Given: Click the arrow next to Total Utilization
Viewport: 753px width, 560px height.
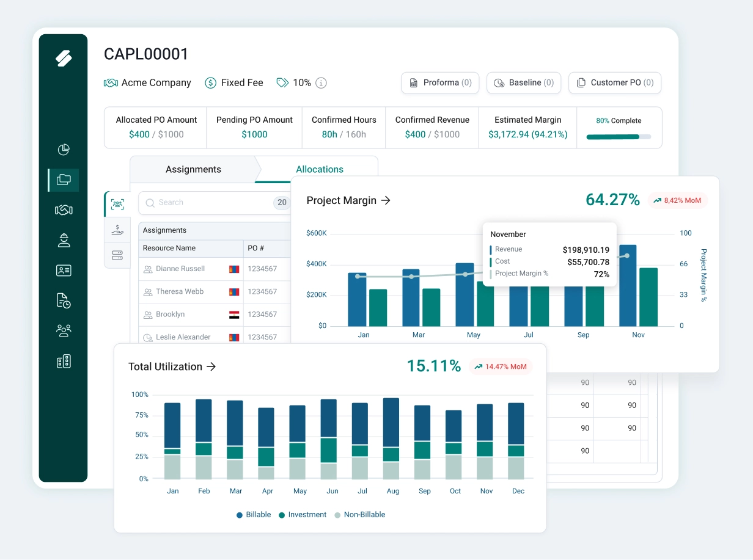Looking at the screenshot, I should click(211, 366).
